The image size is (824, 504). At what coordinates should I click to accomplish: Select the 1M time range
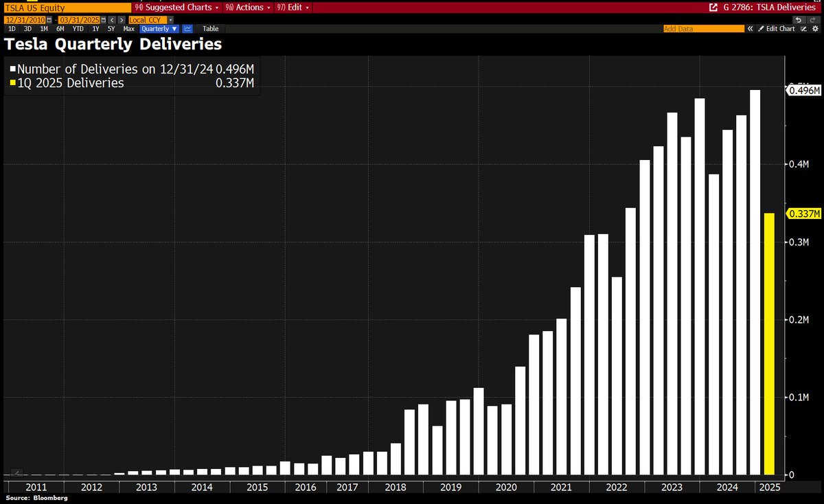tap(44, 29)
